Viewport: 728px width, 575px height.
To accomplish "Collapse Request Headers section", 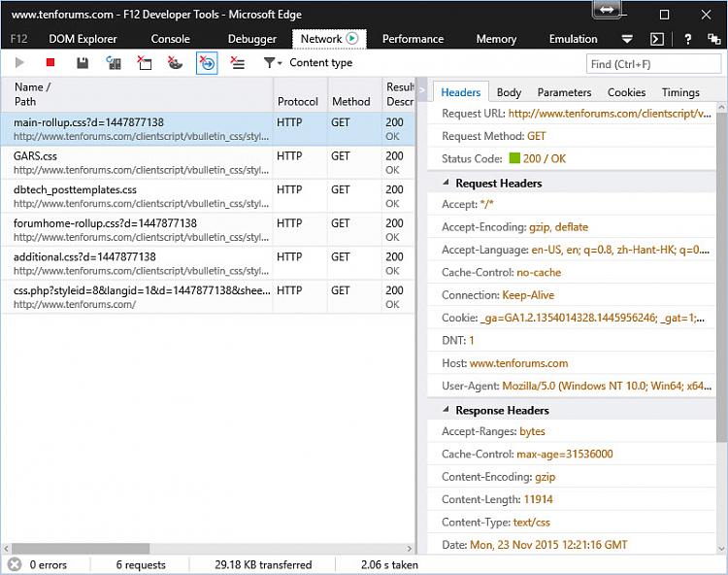I will click(x=446, y=183).
